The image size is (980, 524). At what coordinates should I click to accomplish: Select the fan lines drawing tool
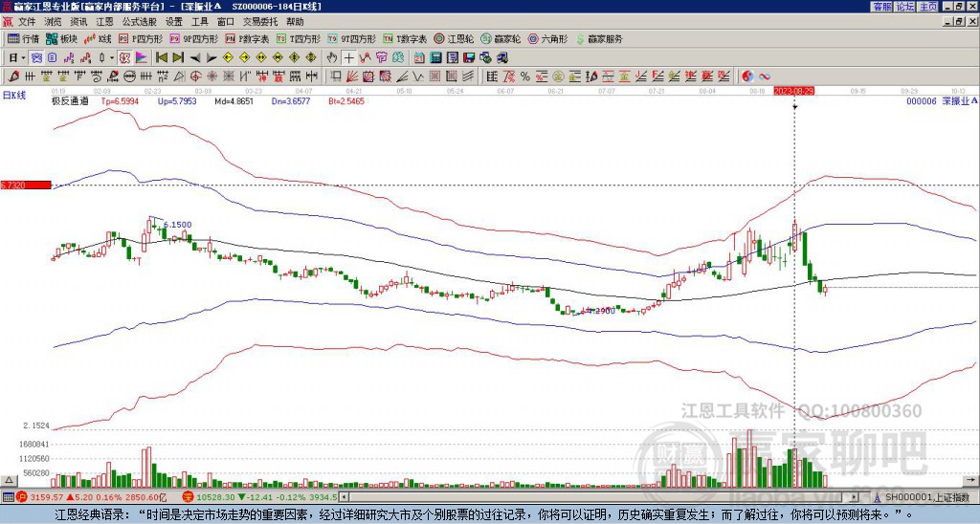(x=352, y=76)
